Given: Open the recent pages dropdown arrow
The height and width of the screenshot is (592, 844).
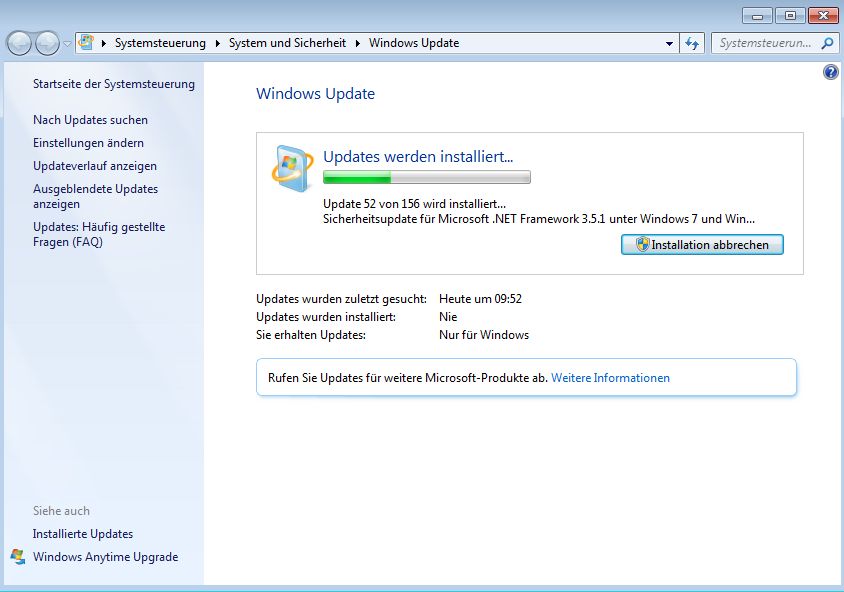Looking at the screenshot, I should tap(67, 44).
